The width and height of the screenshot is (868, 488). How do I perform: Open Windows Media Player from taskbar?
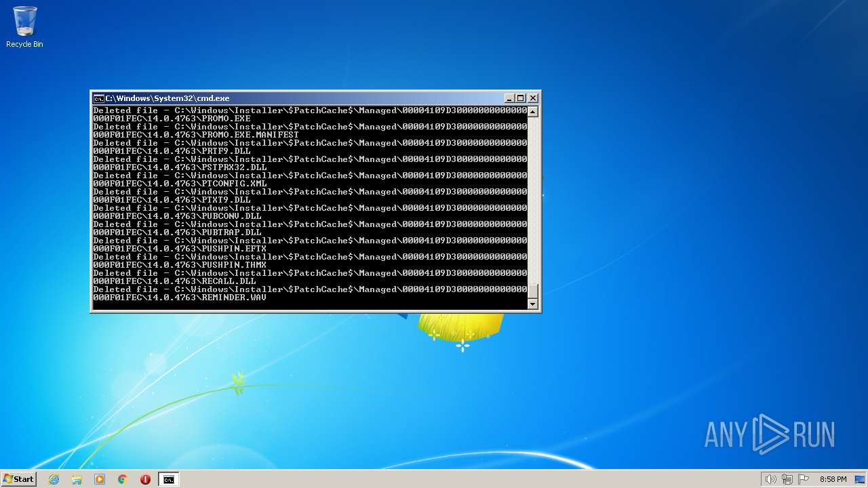[100, 479]
